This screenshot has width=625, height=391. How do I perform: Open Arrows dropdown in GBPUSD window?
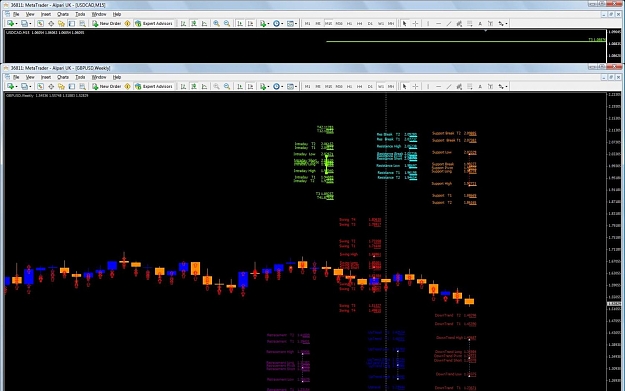point(506,86)
